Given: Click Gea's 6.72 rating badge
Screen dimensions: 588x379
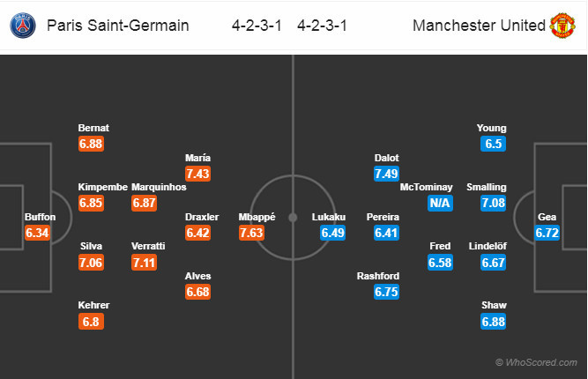Looking at the screenshot, I should (x=548, y=233).
